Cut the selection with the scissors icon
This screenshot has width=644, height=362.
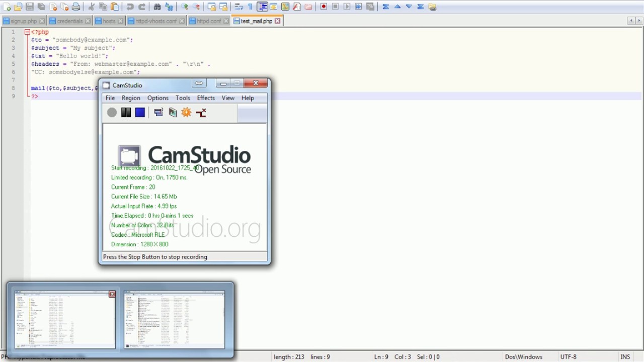91,7
